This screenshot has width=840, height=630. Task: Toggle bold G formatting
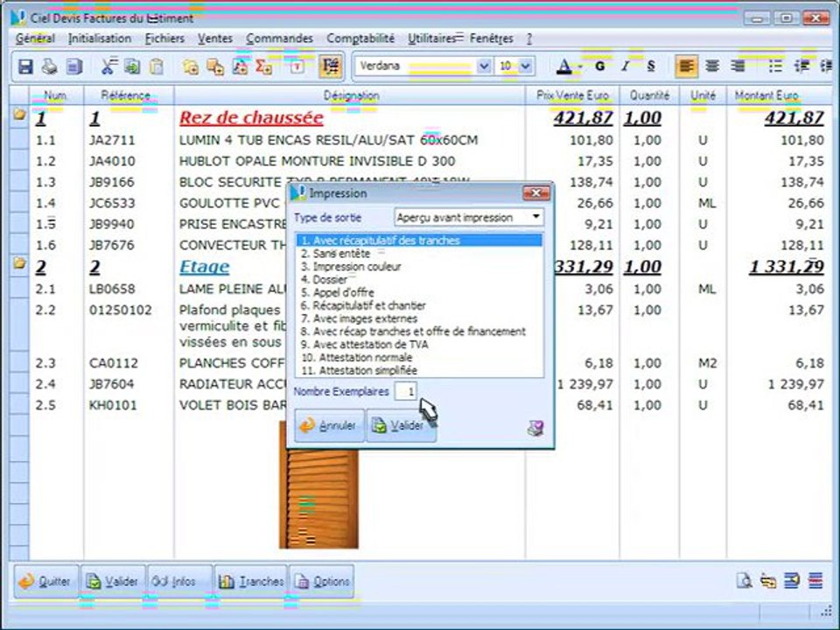point(600,66)
